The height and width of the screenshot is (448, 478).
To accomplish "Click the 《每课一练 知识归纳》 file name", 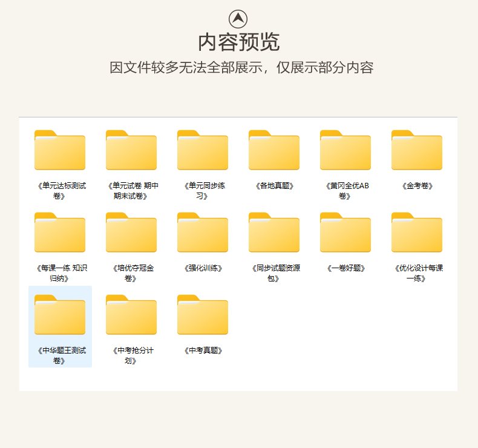I will click(62, 273).
